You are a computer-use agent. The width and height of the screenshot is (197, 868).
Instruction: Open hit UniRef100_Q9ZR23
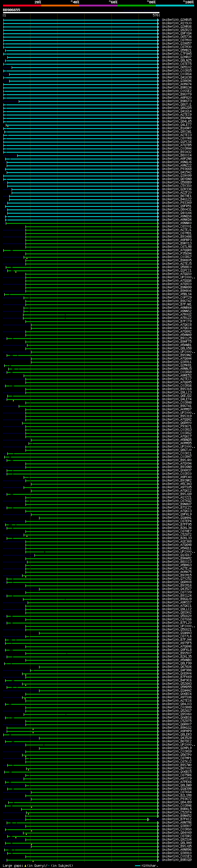click(x=176, y=30)
